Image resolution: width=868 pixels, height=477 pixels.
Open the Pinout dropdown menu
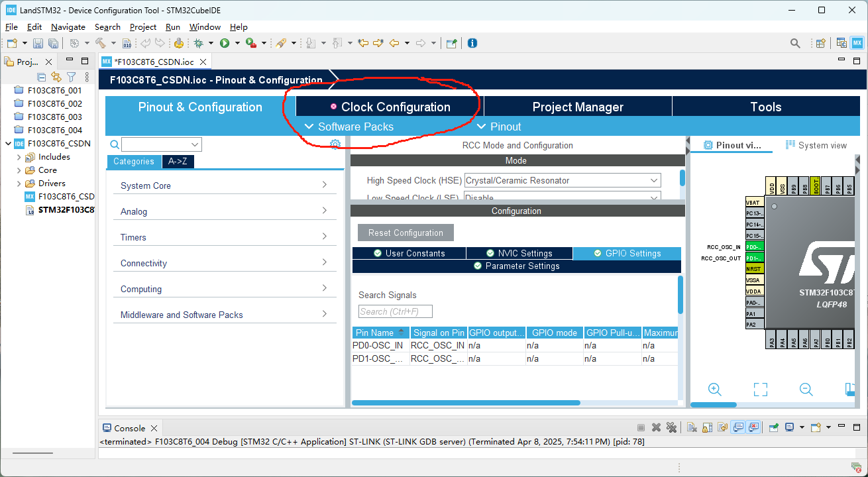tap(499, 127)
